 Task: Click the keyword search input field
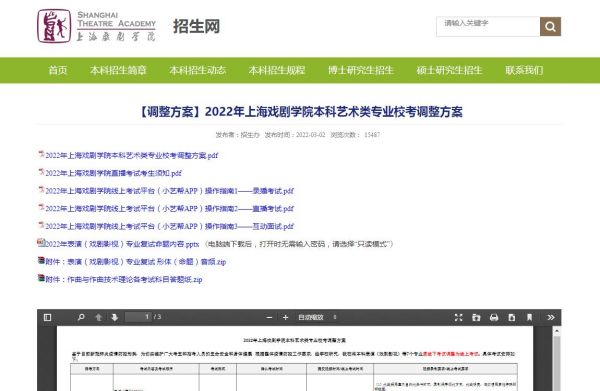488,26
